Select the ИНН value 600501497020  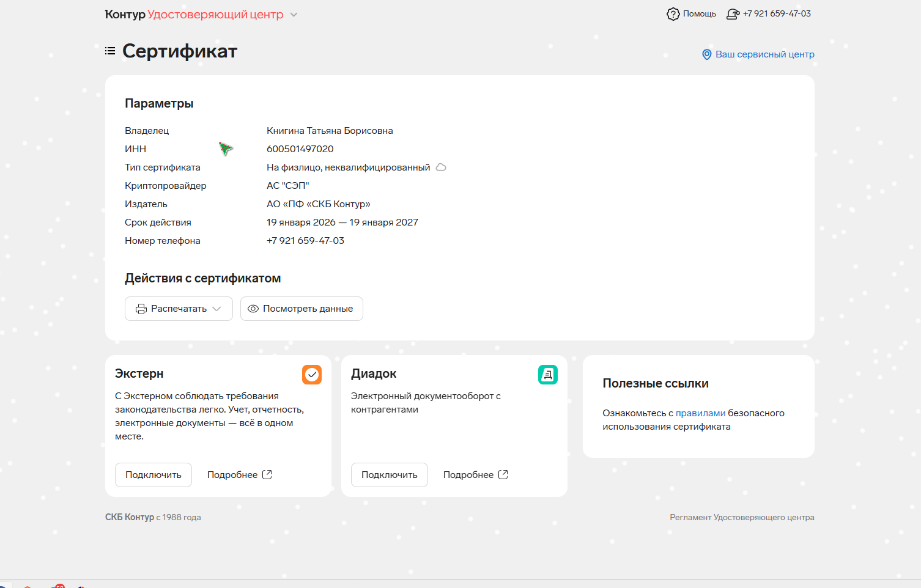[x=300, y=149]
